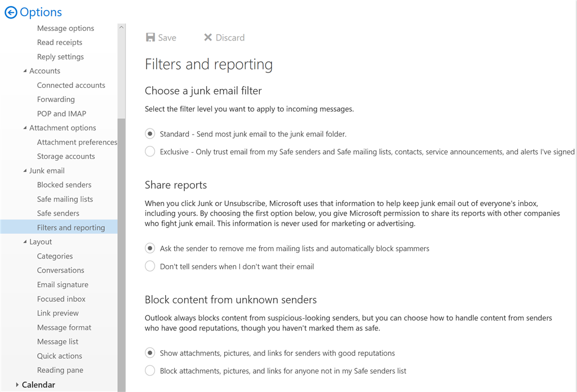Collapse the Layout section
Viewport: 577px width, 392px height.
click(25, 242)
